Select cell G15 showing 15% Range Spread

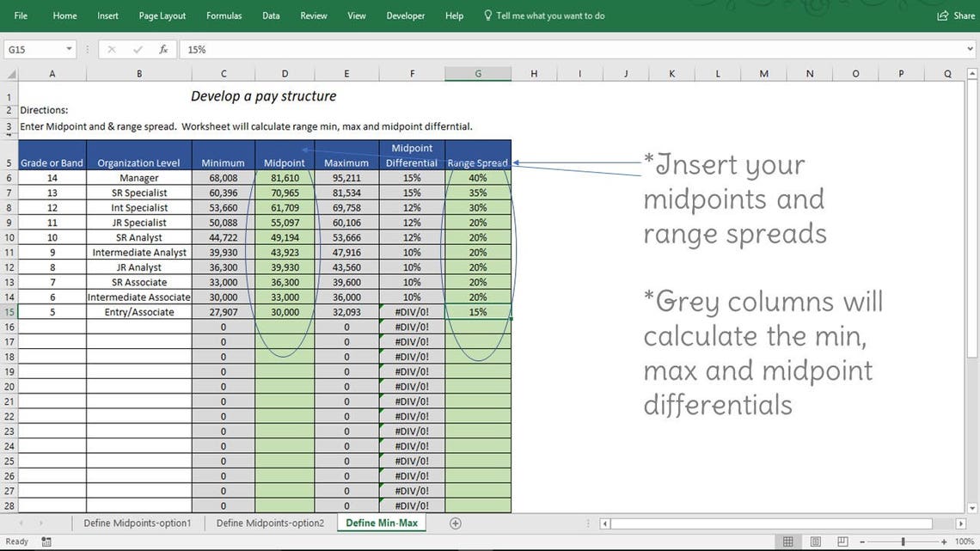pyautogui.click(x=478, y=312)
